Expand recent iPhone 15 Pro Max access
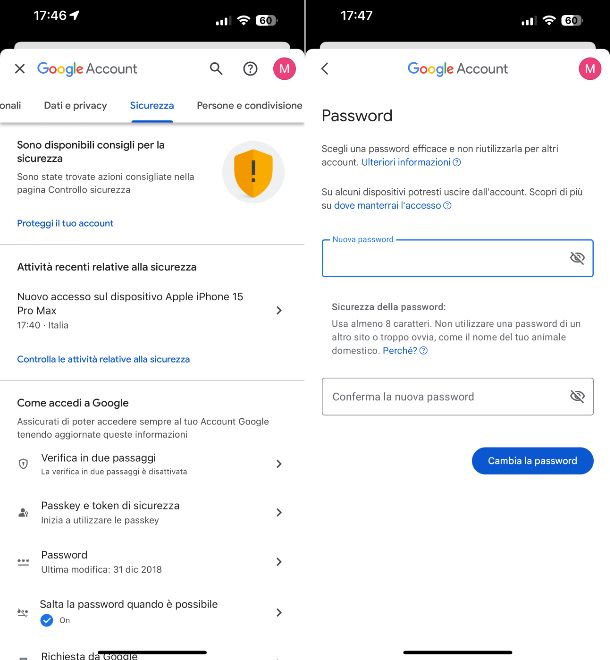 [279, 311]
